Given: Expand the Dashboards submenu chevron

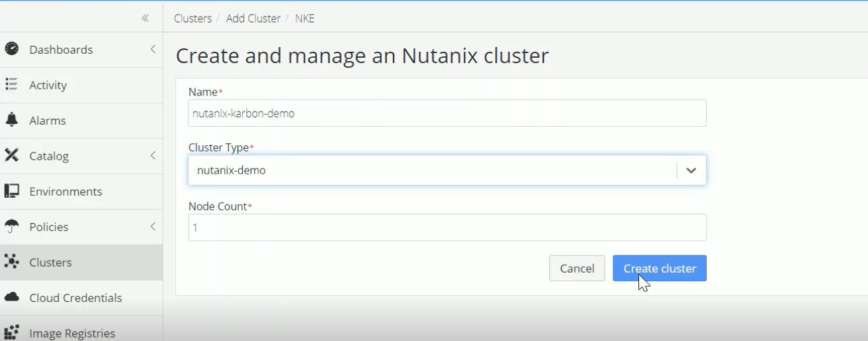Looking at the screenshot, I should 153,49.
